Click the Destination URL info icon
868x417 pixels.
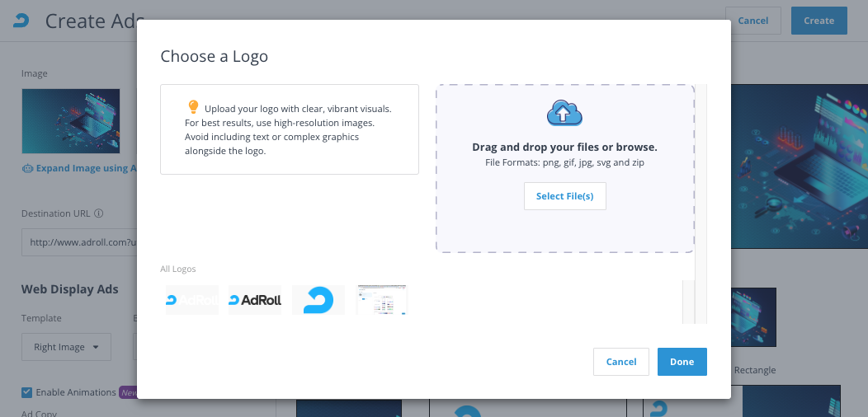coord(99,213)
